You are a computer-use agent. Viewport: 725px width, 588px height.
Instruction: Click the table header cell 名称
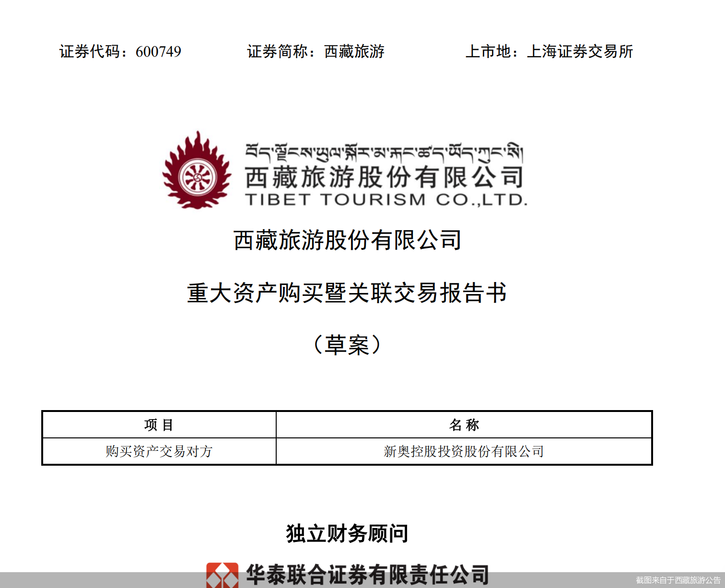pyautogui.click(x=464, y=425)
